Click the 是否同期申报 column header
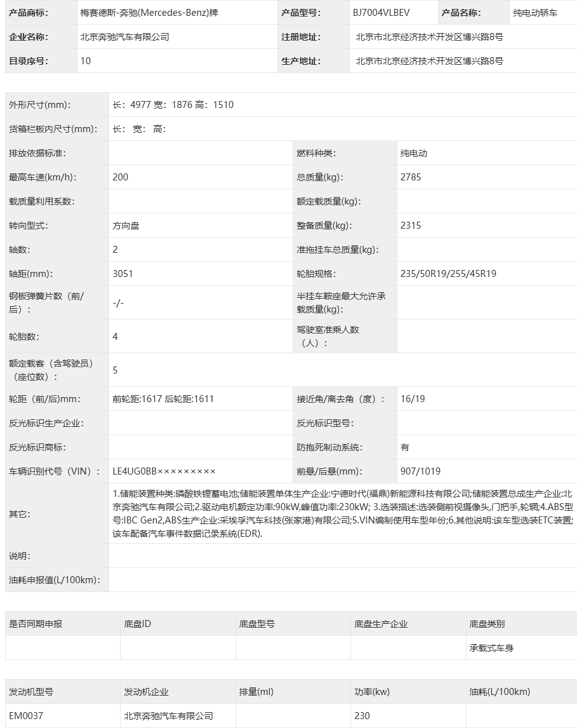 coord(36,624)
